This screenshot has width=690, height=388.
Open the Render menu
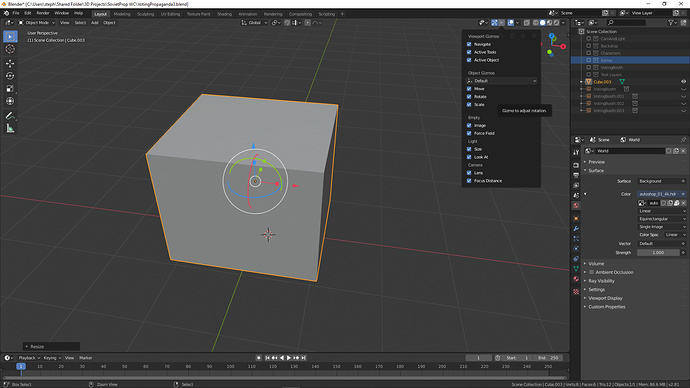[43, 13]
